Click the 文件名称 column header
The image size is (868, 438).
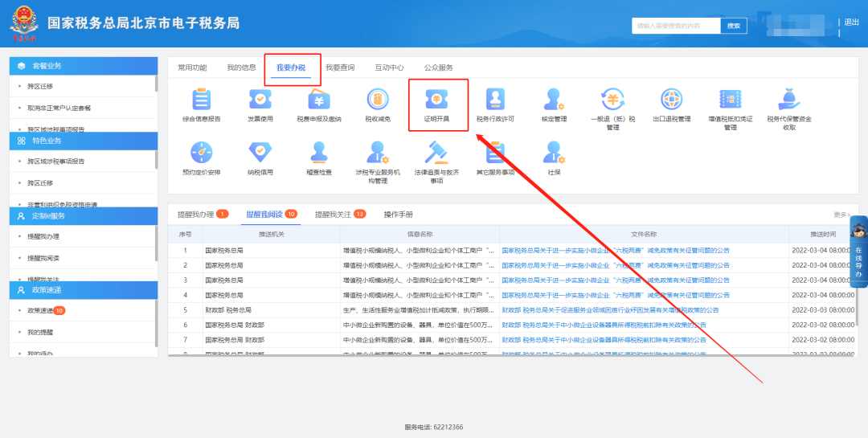point(644,235)
